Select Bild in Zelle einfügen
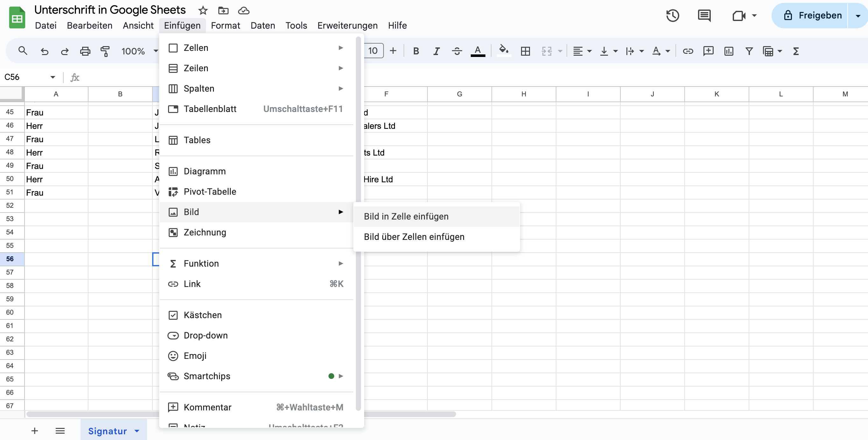 (436, 217)
